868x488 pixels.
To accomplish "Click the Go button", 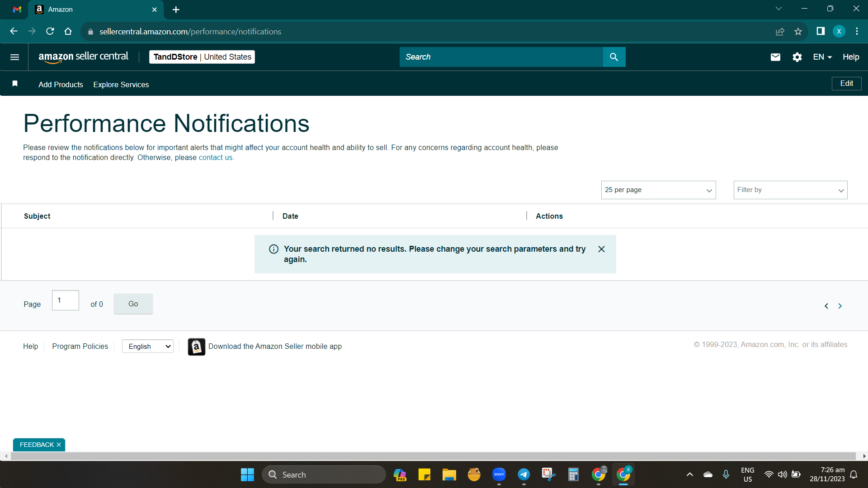I will point(133,304).
